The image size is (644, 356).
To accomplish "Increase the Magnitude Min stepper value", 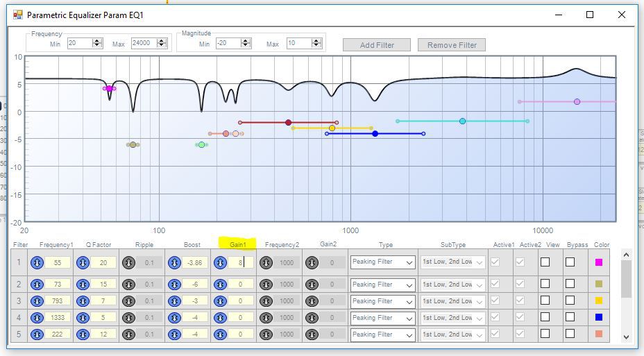I will 244,41.
